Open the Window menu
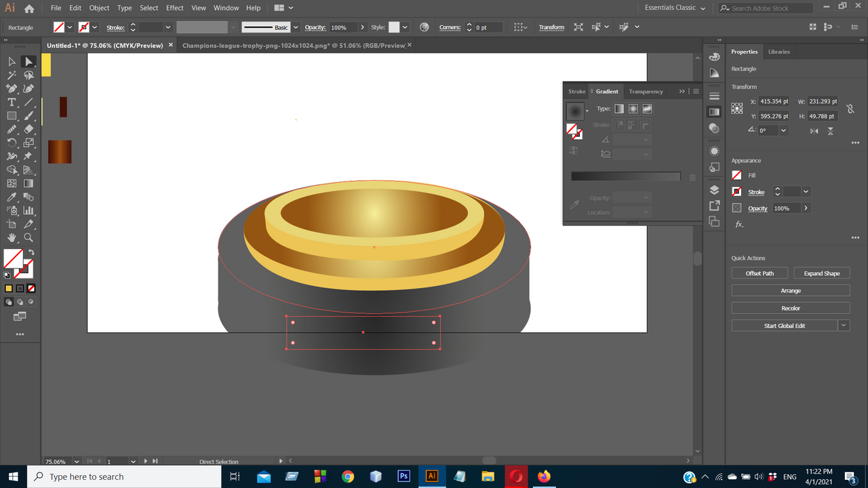 coord(226,7)
